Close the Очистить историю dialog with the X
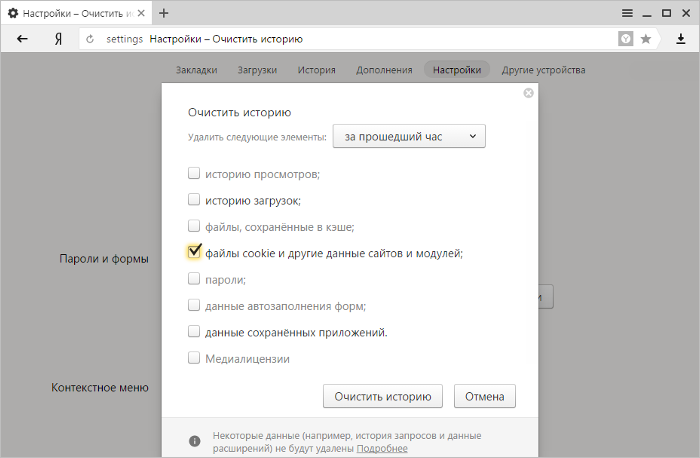Image resolution: width=700 pixels, height=458 pixels. click(x=529, y=93)
